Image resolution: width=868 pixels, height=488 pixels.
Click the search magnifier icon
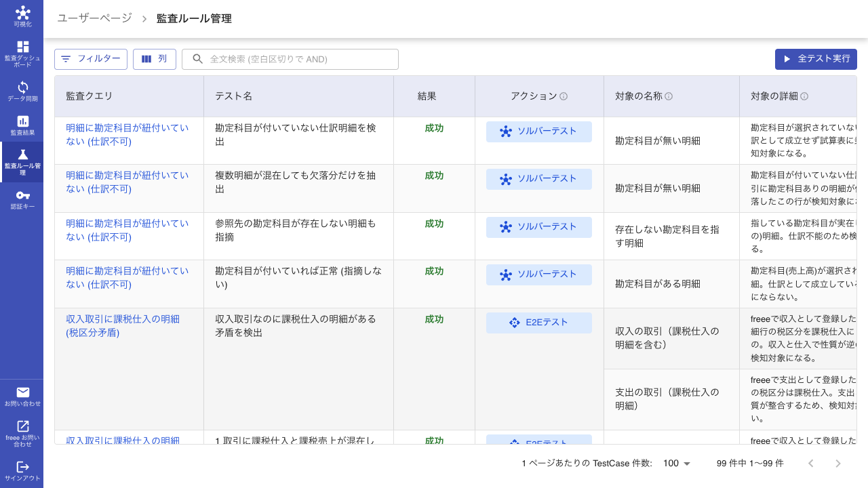point(197,59)
